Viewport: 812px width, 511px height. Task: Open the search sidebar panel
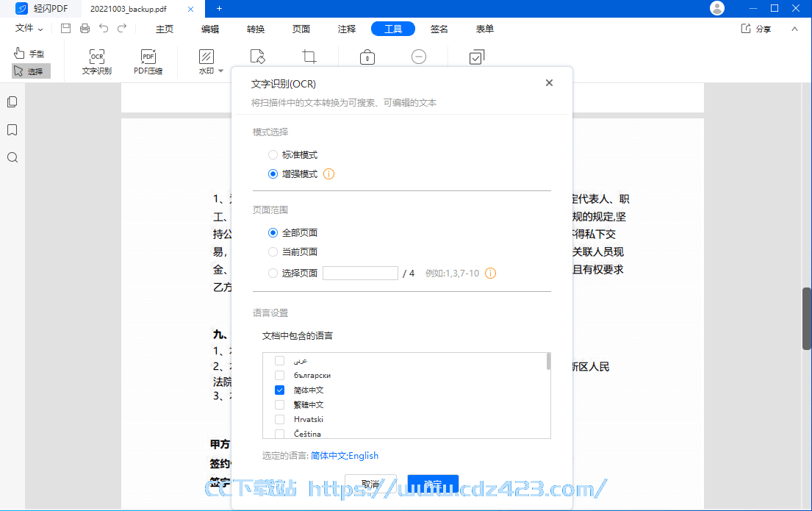point(12,157)
